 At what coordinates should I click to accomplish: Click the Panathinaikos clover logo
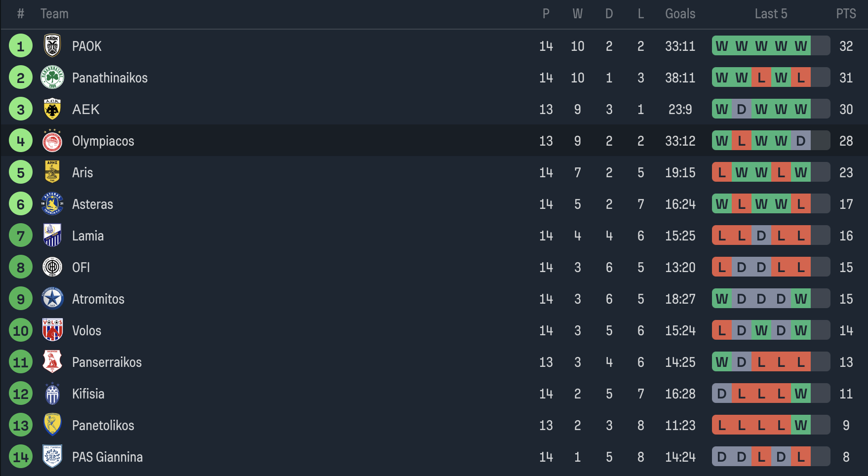pos(52,78)
